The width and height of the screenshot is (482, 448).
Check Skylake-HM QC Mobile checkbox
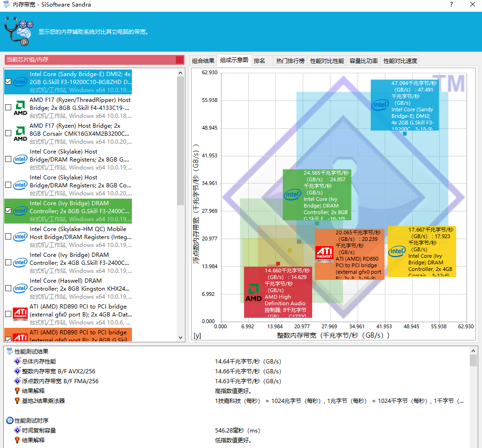(x=8, y=237)
